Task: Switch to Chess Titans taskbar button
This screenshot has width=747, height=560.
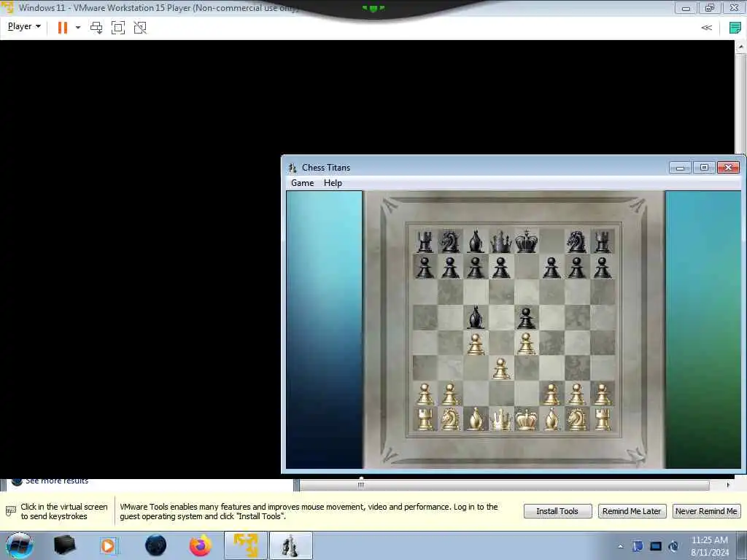Action: click(291, 545)
